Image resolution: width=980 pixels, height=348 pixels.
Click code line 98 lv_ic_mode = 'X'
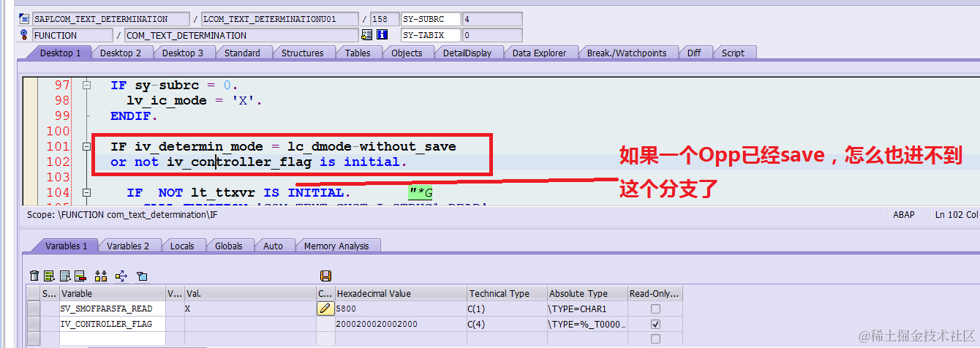click(195, 100)
